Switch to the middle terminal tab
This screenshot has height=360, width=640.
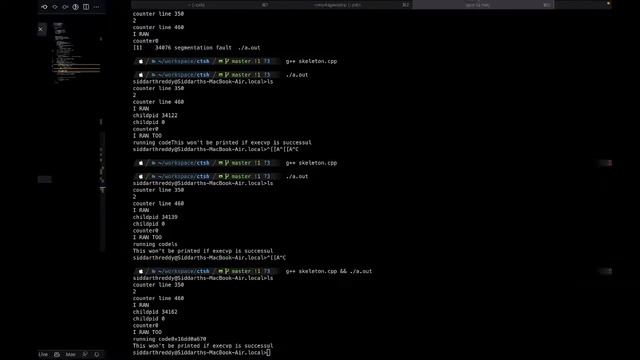pyautogui.click(x=342, y=5)
